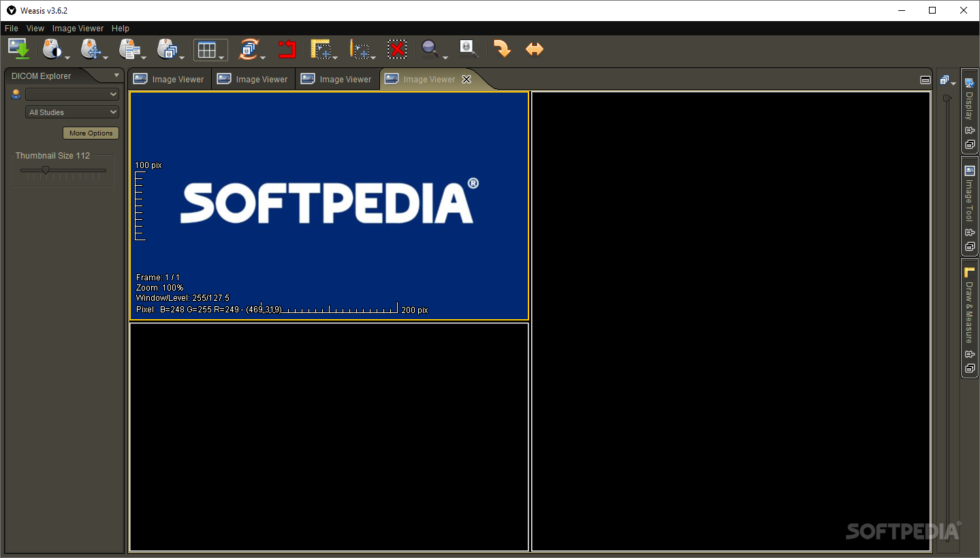Maximize the viewer area with the tab-bar button

tap(925, 80)
